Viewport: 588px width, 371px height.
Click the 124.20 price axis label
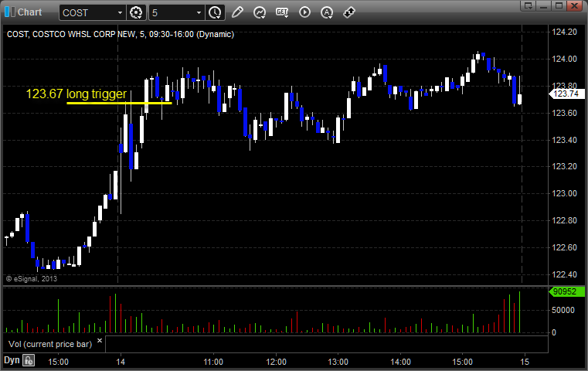(x=564, y=32)
